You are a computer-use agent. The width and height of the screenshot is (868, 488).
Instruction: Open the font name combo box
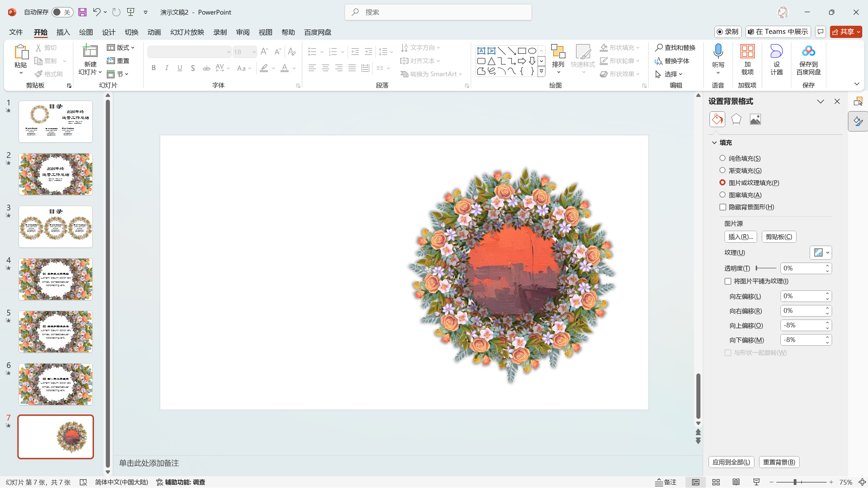click(x=189, y=52)
